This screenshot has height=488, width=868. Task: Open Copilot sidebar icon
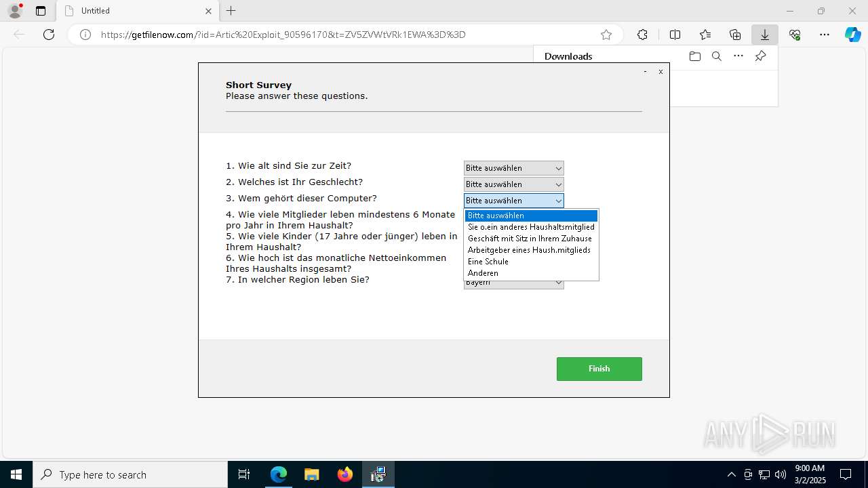(x=853, y=35)
